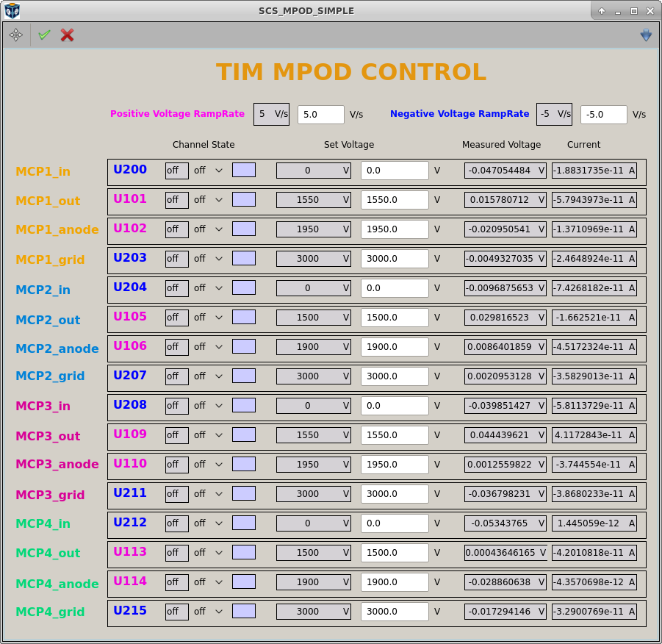Click the MCP2_anode row label

57,348
